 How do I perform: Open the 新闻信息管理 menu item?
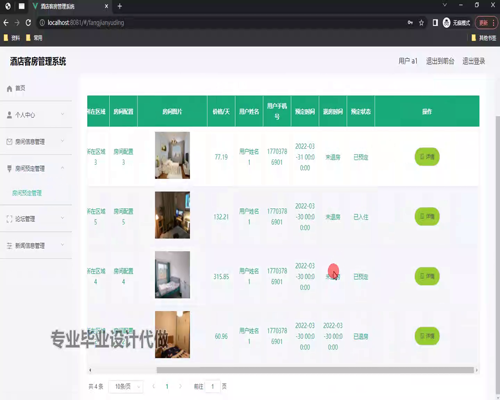point(36,246)
